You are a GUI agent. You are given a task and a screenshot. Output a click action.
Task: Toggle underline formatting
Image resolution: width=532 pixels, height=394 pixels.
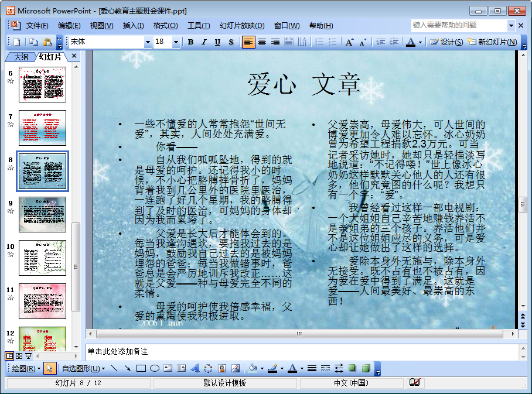tap(217, 42)
